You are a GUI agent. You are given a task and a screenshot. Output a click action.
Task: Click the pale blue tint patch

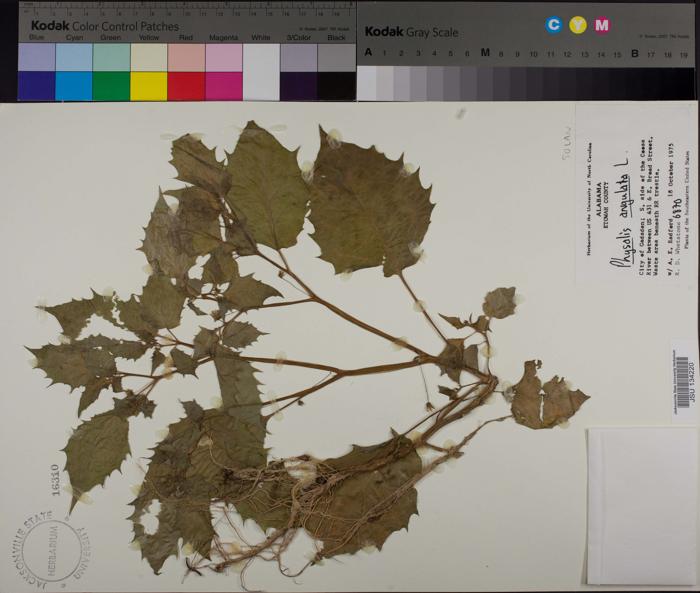click(x=37, y=57)
